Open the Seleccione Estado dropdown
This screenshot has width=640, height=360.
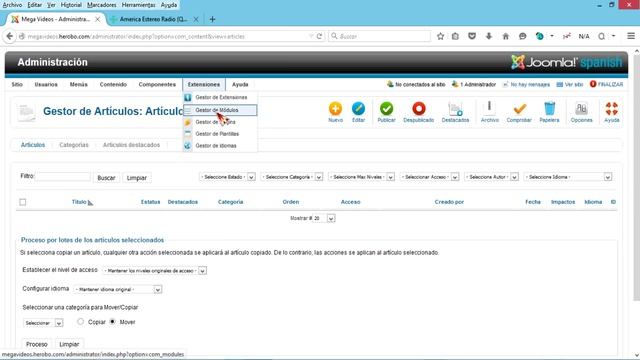point(227,177)
